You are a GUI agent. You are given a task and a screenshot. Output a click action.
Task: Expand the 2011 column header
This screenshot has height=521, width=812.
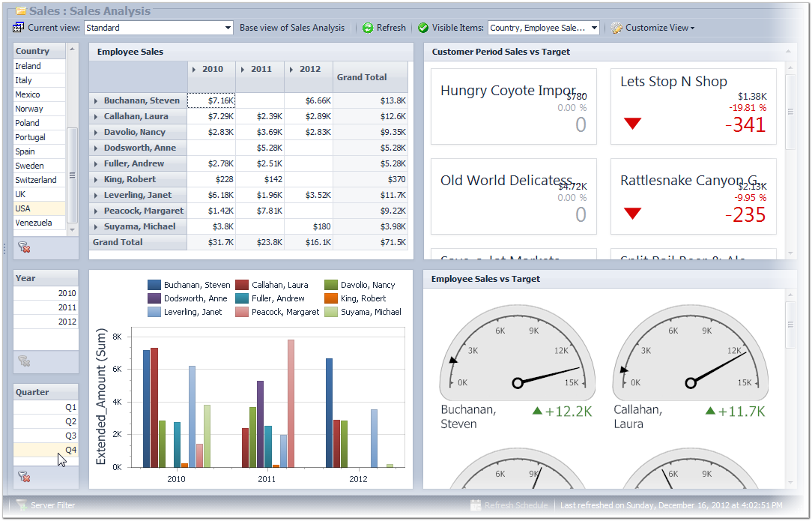(x=243, y=69)
